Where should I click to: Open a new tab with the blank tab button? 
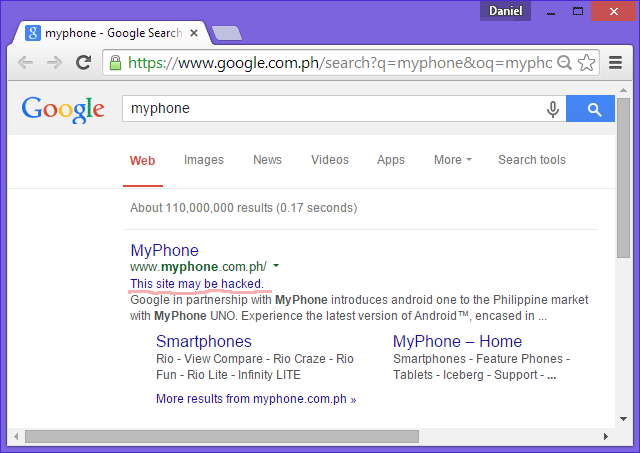click(x=227, y=33)
